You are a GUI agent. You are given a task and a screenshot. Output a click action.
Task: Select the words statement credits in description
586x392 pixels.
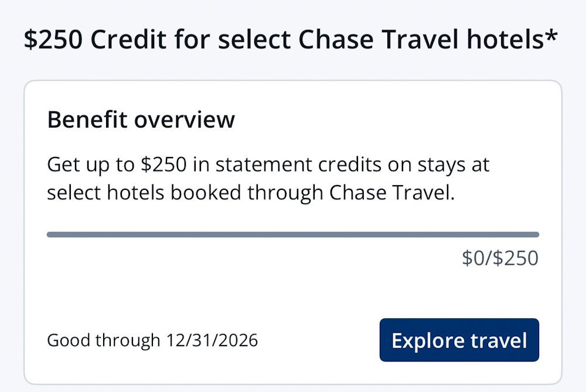[x=298, y=165]
